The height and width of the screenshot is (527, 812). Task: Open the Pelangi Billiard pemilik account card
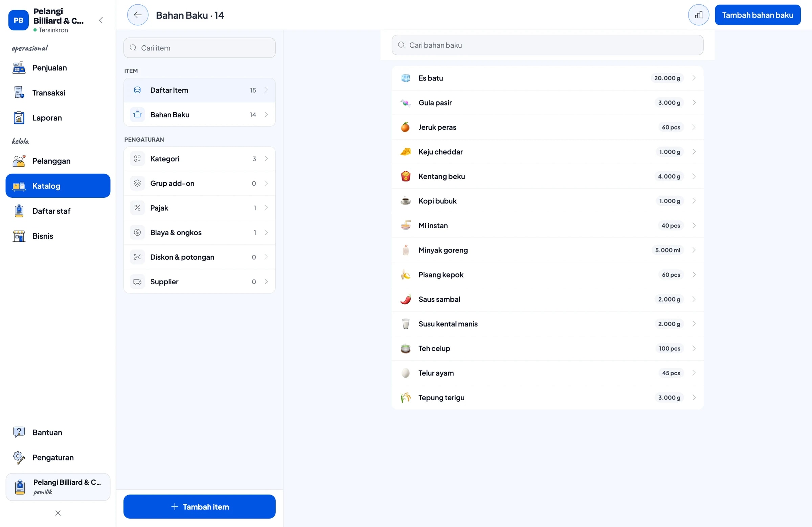coord(58,487)
